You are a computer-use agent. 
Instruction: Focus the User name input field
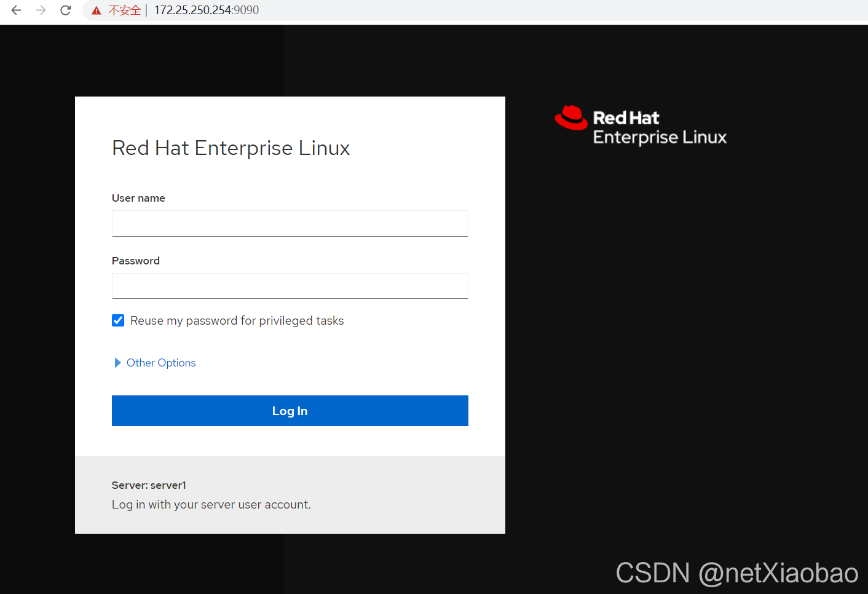click(290, 223)
